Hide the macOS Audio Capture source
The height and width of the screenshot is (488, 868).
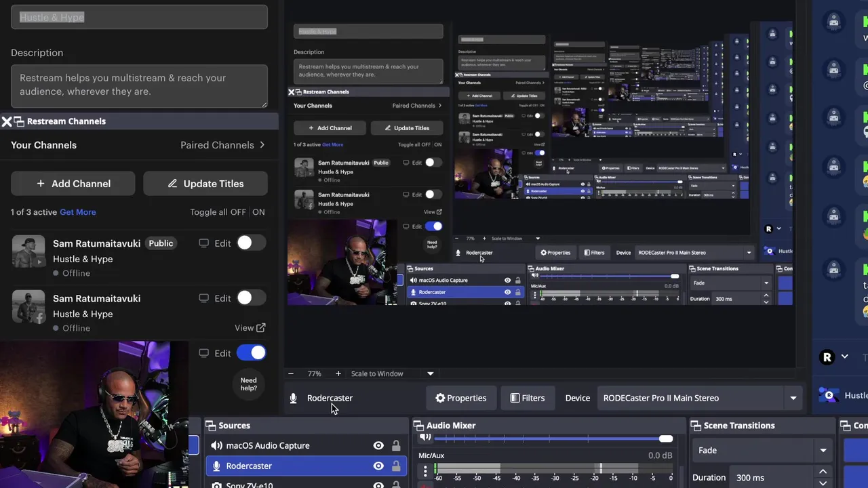point(378,446)
